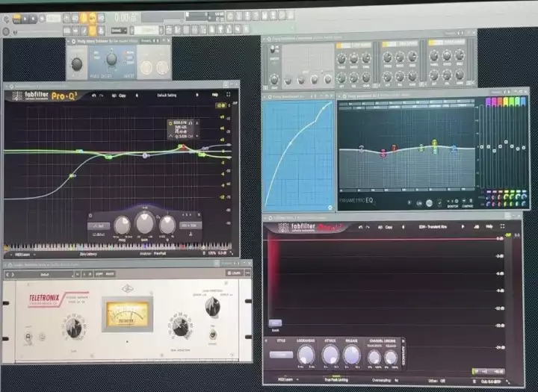538x392 pixels.
Task: Click the Pro-L 2 Gain button
Action: pyautogui.click(x=275, y=323)
